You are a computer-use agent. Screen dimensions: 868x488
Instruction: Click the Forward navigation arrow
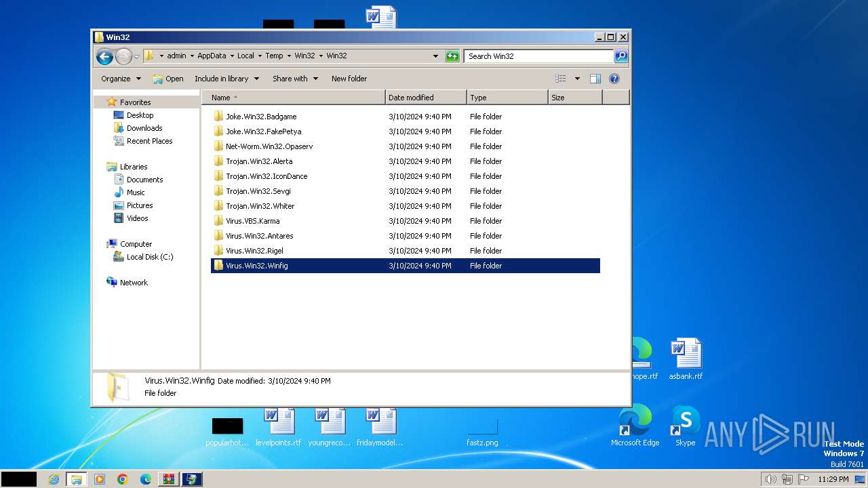coord(123,56)
